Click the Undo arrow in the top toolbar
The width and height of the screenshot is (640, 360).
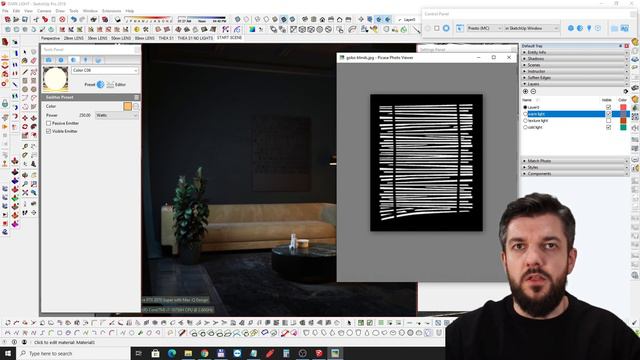click(73, 20)
